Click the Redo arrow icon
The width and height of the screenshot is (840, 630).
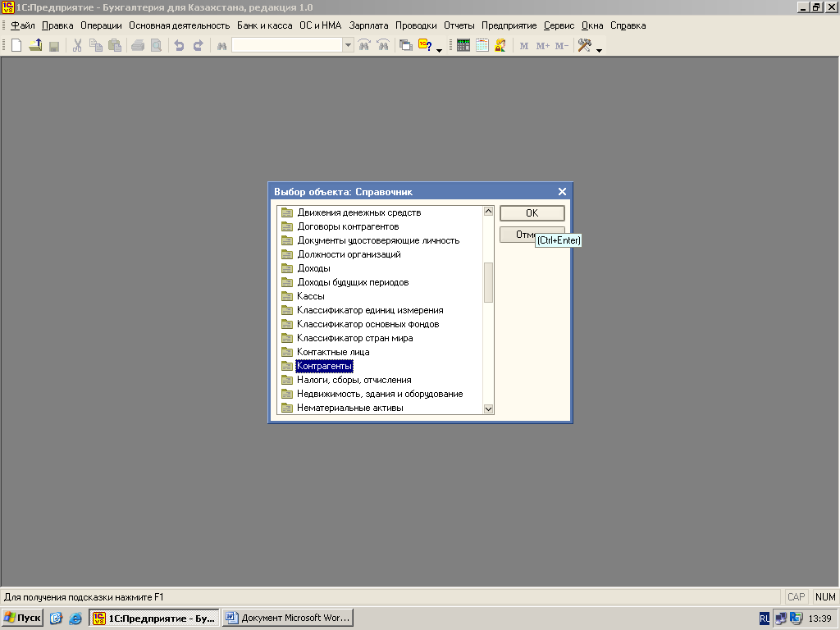tap(199, 46)
